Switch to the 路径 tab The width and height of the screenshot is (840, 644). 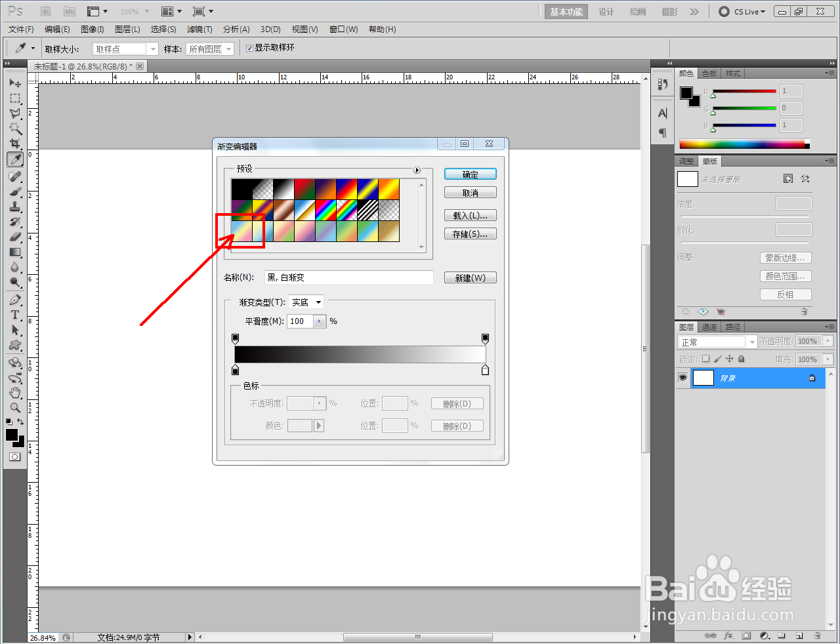tap(733, 327)
